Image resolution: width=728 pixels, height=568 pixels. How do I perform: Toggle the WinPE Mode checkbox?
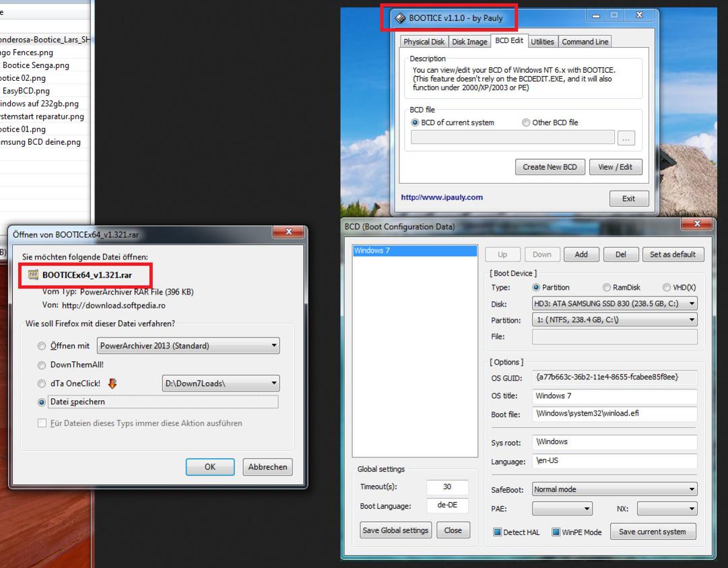click(x=556, y=532)
